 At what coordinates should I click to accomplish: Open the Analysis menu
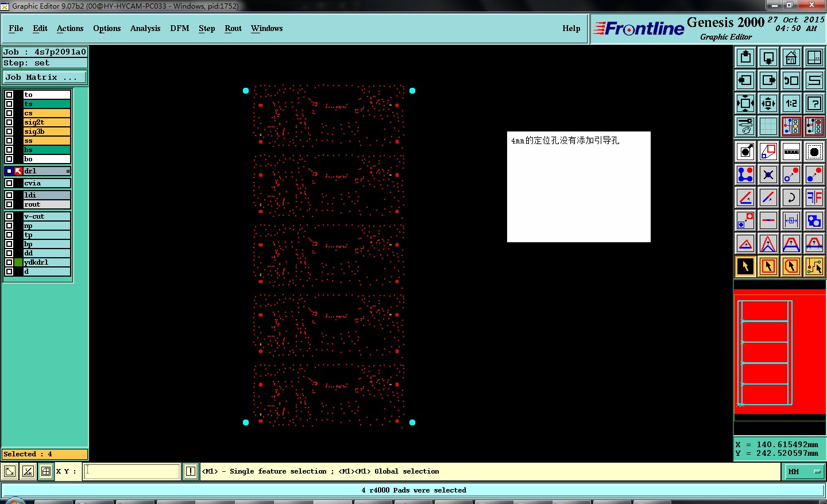[x=145, y=28]
